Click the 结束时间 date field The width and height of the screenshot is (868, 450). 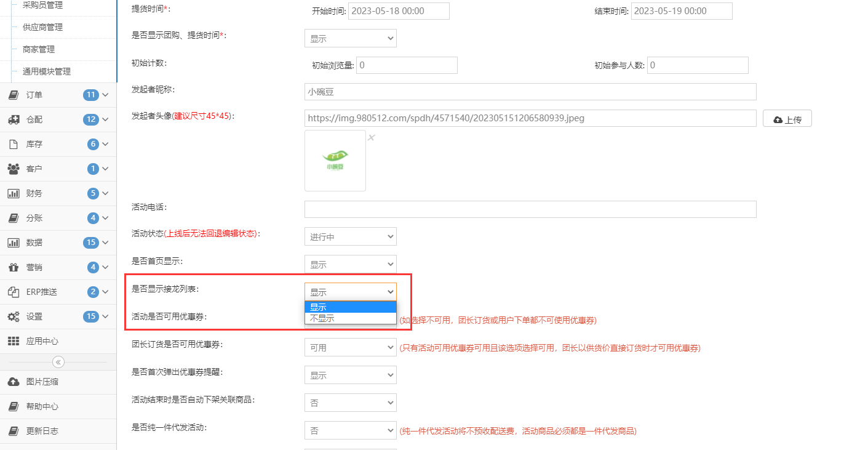click(x=682, y=11)
